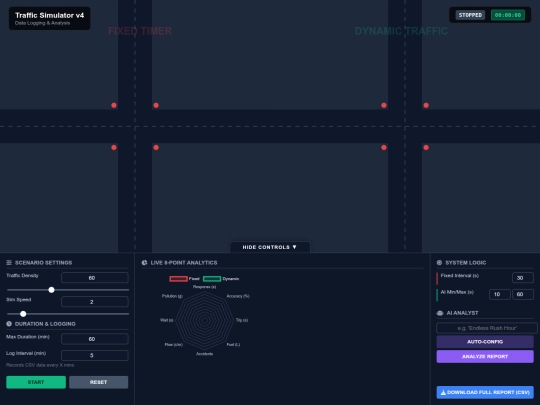Collapse panel with HIDE CONTROLS button
Screen dimensions: 540x405
click(x=270, y=247)
